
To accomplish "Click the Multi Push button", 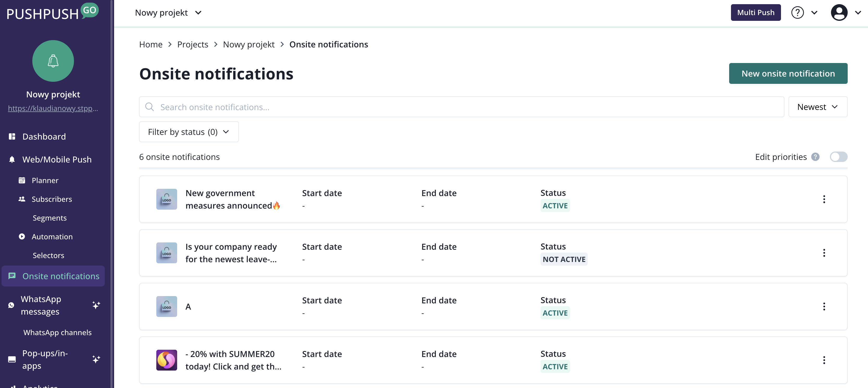I will tap(755, 13).
